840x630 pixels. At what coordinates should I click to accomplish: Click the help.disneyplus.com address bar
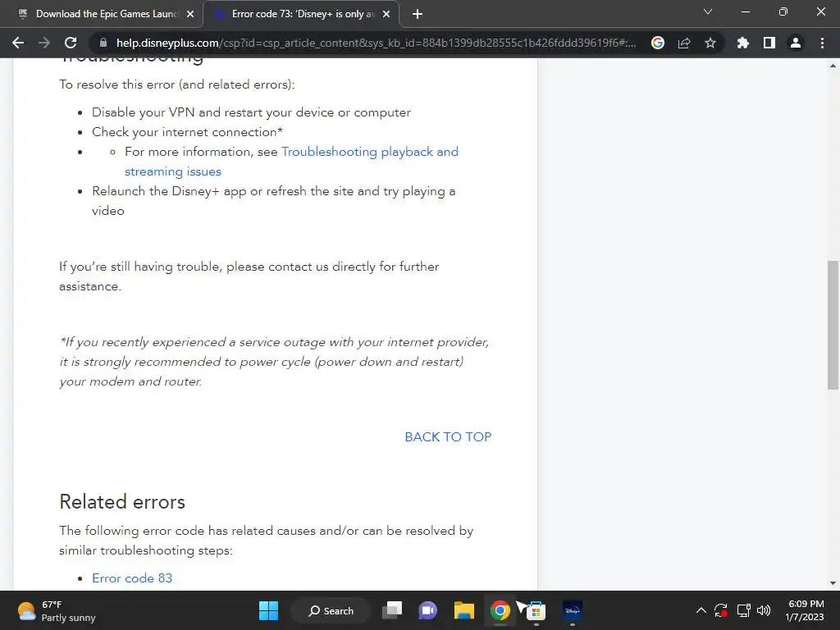pos(375,43)
